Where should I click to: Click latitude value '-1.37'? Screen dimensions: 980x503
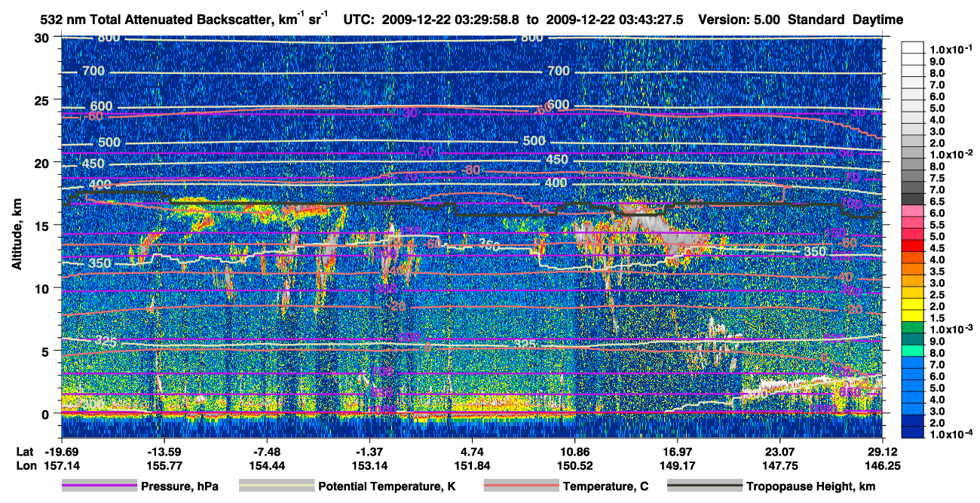369,451
